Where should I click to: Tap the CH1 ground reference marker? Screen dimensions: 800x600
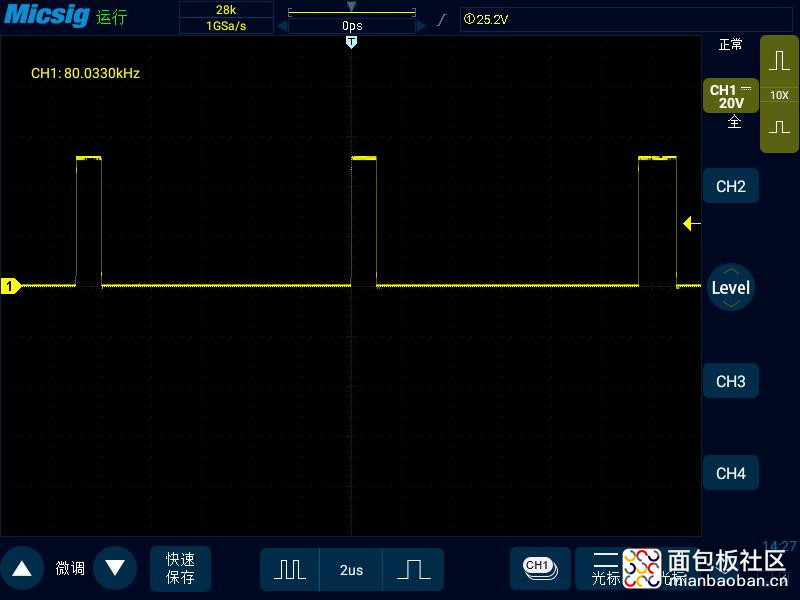coord(10,287)
